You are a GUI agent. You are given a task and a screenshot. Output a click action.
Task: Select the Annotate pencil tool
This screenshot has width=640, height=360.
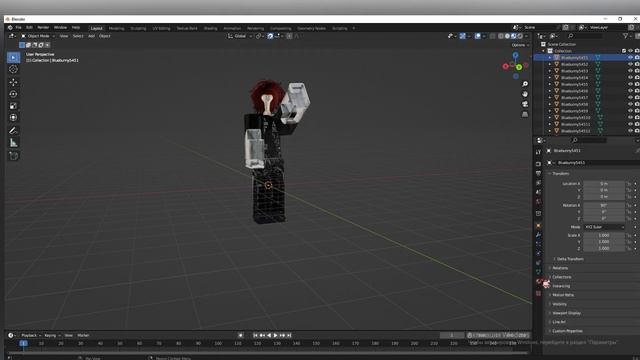tap(13, 131)
